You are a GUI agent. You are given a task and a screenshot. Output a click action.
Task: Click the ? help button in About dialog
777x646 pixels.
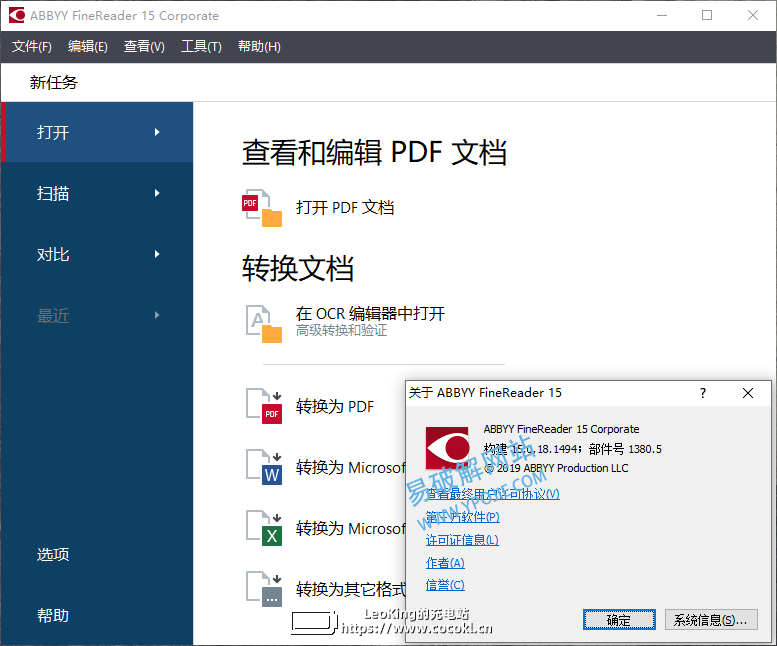[703, 393]
